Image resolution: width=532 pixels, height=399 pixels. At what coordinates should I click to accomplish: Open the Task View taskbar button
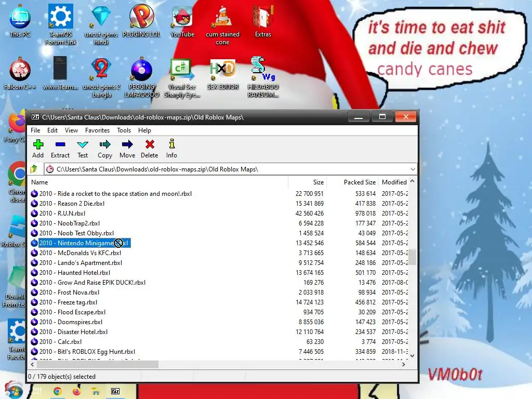coord(37,391)
